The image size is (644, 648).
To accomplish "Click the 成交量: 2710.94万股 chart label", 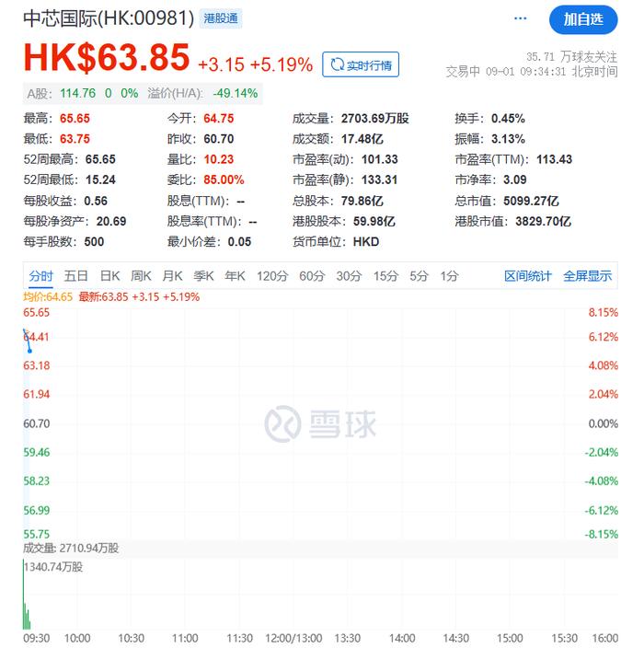I will click(x=71, y=549).
